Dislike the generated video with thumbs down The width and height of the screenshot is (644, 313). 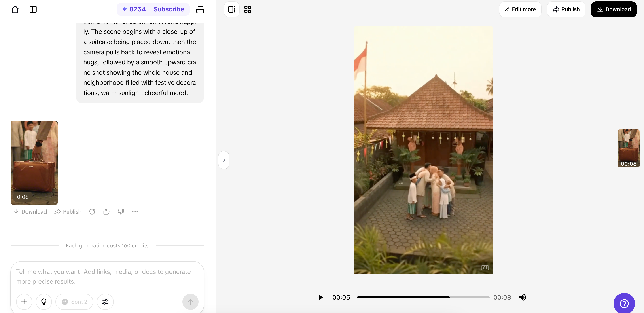(121, 212)
